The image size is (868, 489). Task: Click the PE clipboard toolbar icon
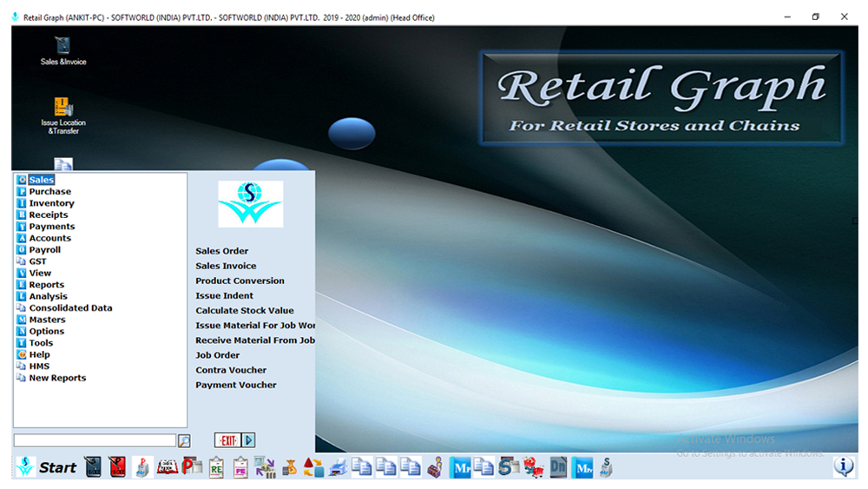pos(240,467)
